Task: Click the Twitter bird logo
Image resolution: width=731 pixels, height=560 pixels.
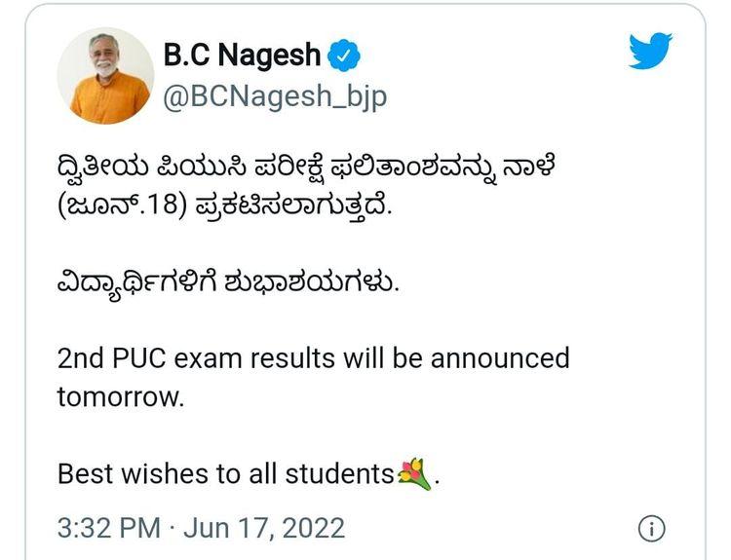Action: (650, 51)
